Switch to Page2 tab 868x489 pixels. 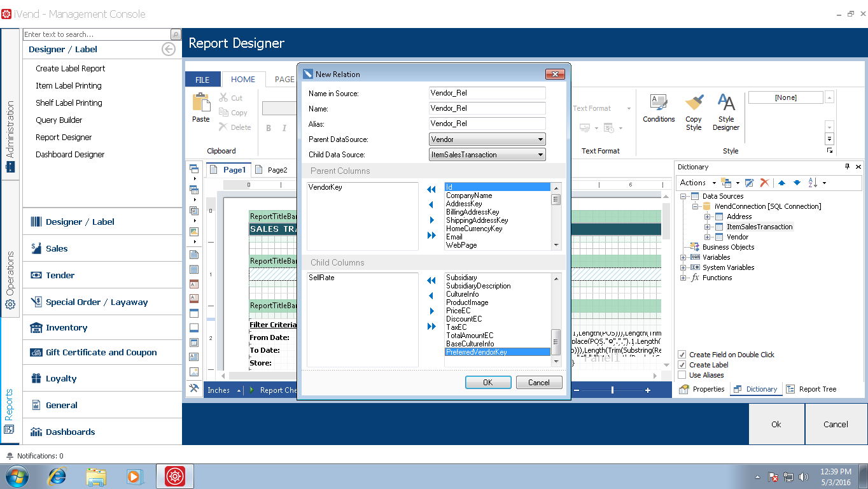[271, 170]
